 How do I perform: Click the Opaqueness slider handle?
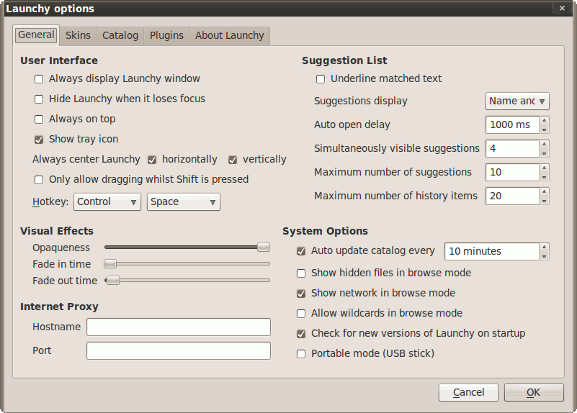[x=263, y=247]
